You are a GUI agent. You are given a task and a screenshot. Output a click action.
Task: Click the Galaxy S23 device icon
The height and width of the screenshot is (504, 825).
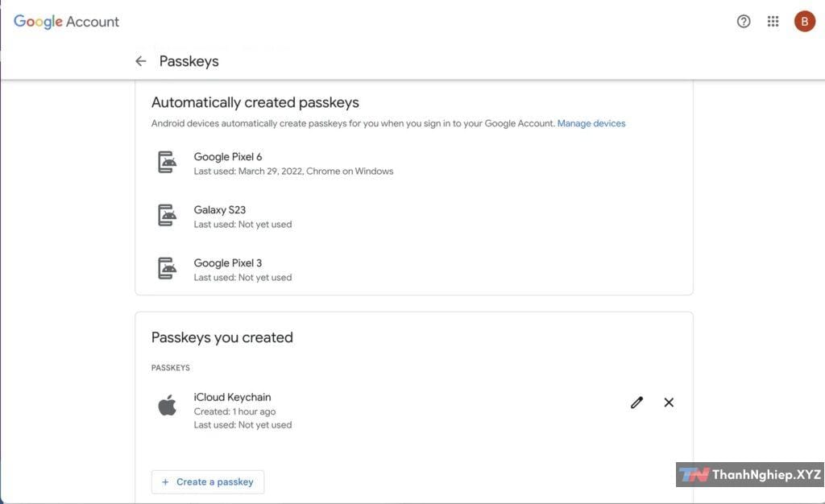[168, 216]
